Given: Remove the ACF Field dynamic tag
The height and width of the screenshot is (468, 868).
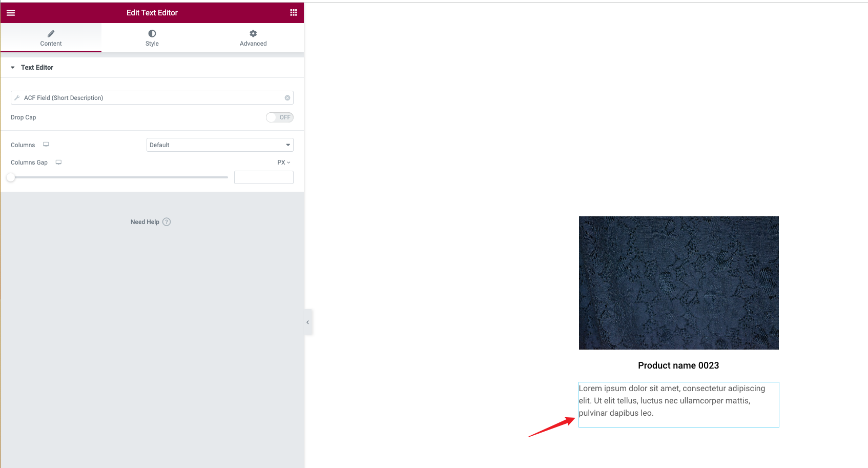Looking at the screenshot, I should coord(287,98).
